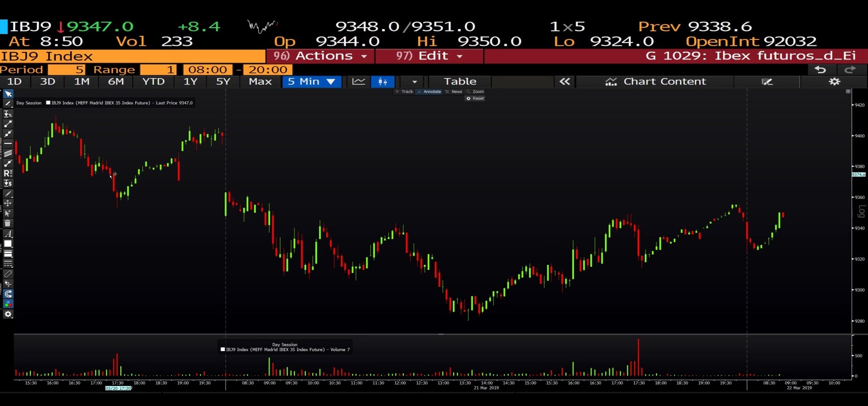Click G 1029: Ibex futuros chart title
Image resolution: width=868 pixels, height=406 pixels.
coord(751,56)
